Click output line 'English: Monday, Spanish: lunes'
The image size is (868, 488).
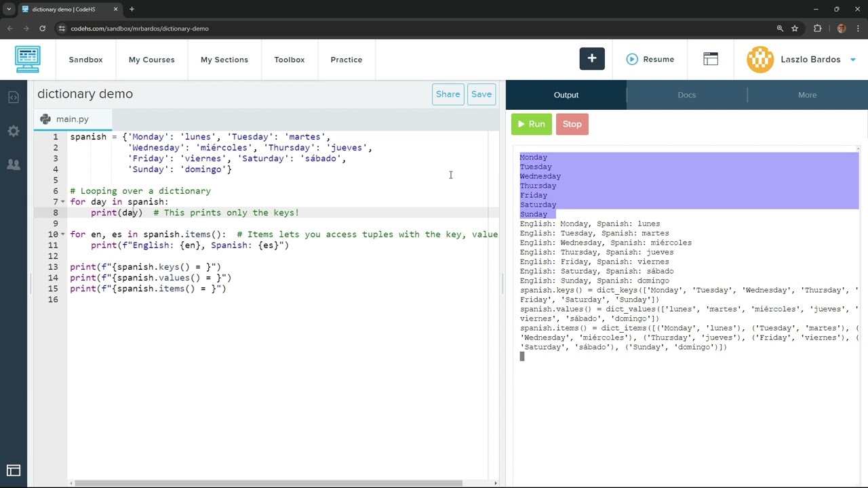(590, 224)
